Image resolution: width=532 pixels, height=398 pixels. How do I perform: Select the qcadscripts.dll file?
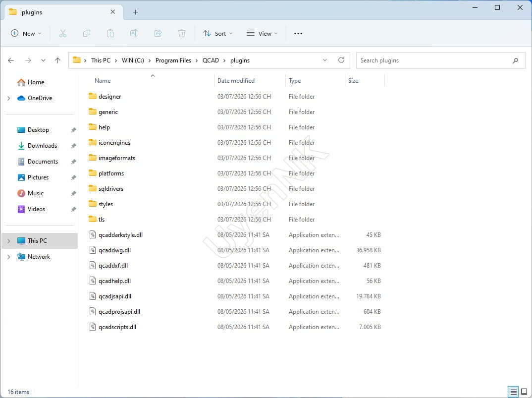click(x=117, y=327)
